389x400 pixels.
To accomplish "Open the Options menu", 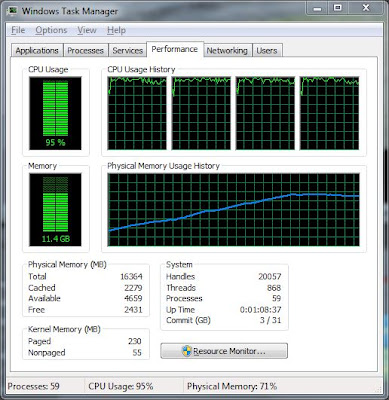I will click(x=51, y=30).
